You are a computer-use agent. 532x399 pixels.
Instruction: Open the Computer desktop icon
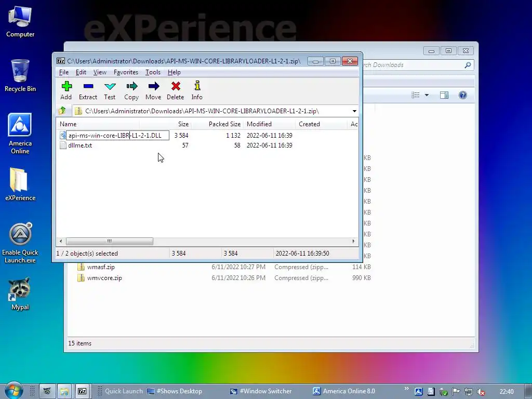pos(20,22)
